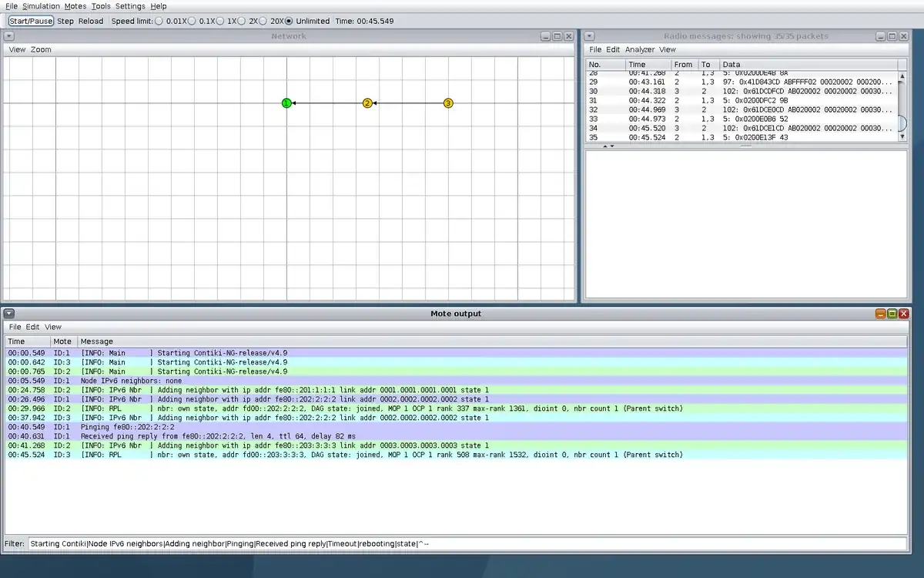Select mote node 3 in the Network view

[x=448, y=103]
